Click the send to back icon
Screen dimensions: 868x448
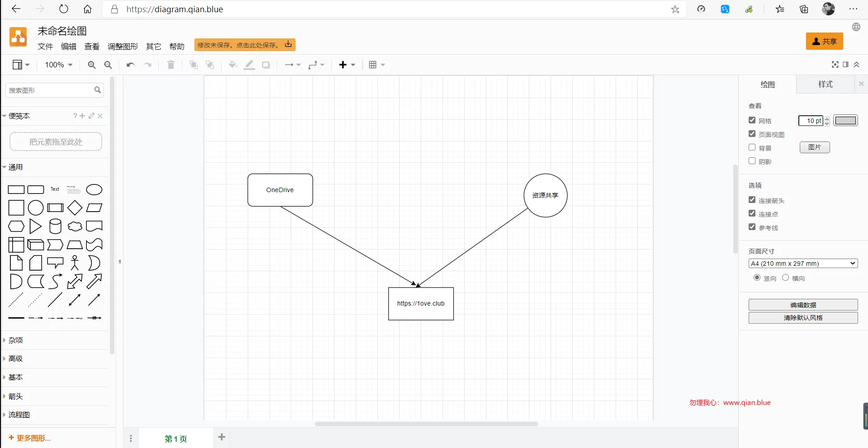210,65
